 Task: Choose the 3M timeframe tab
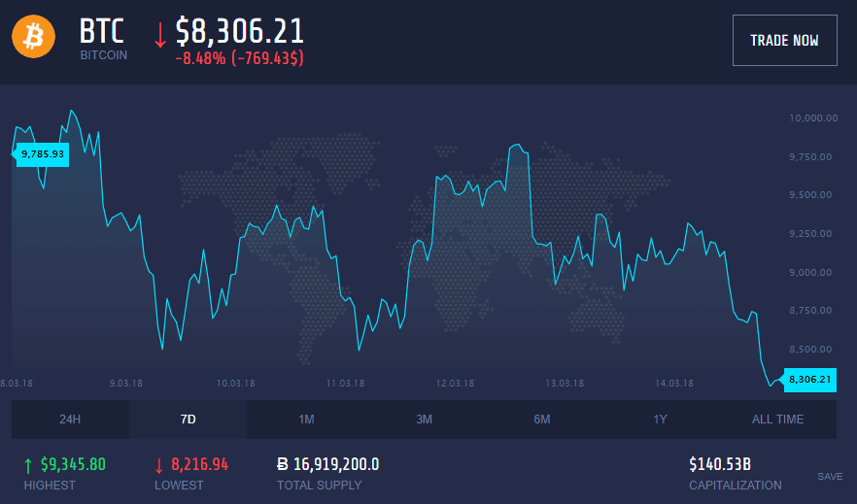point(424,419)
